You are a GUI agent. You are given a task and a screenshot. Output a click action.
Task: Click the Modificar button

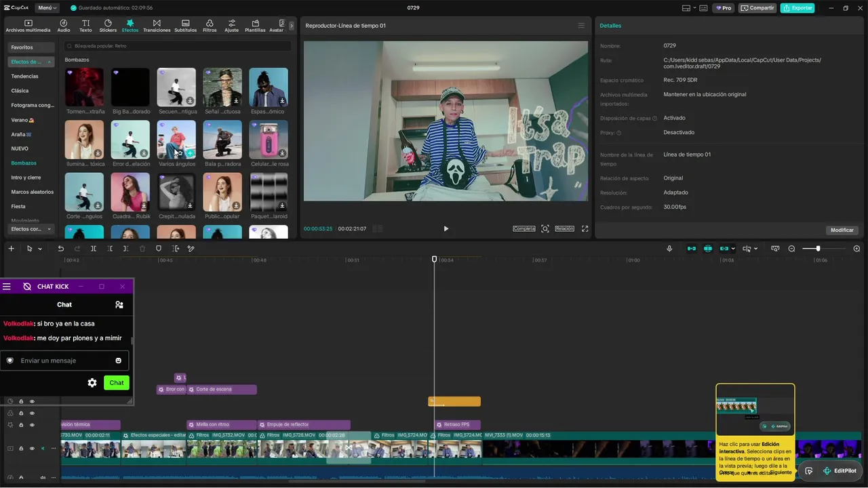coord(842,230)
